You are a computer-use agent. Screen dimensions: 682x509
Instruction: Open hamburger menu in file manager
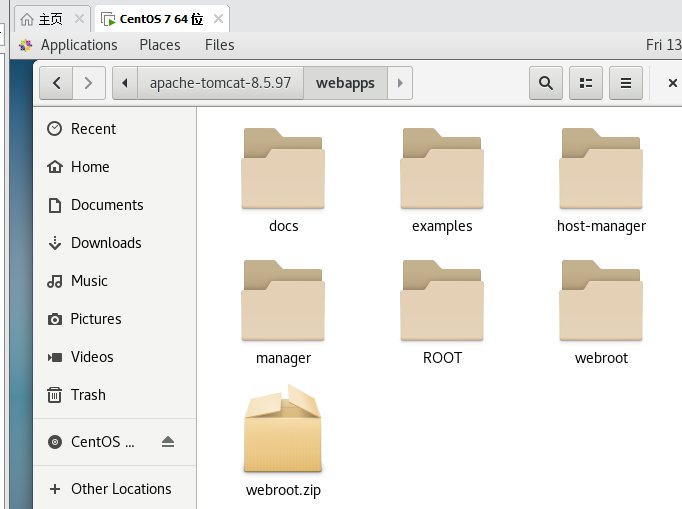(x=626, y=83)
